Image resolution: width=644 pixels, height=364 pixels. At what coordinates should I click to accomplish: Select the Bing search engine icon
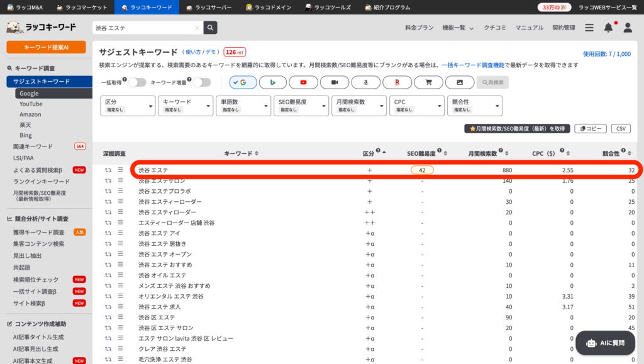tap(273, 82)
